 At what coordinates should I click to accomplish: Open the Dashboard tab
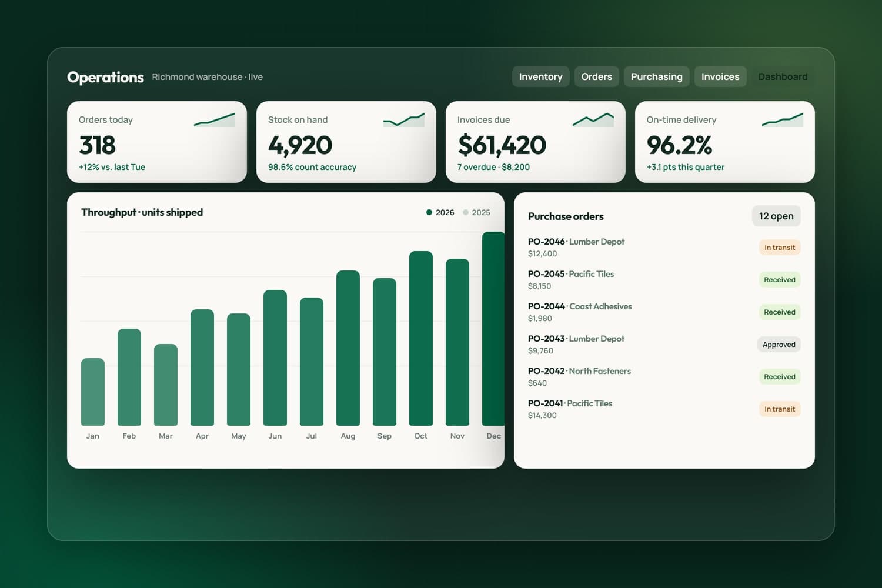tap(783, 76)
